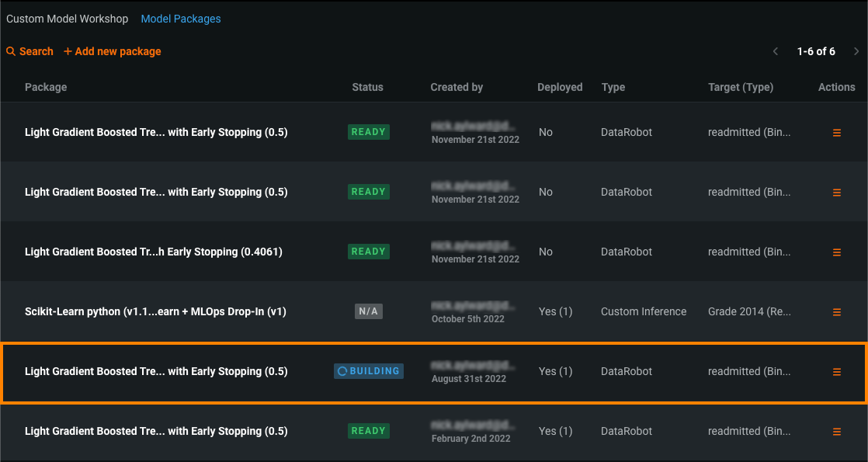Viewport: 868px width, 462px height.
Task: Sort by the Package column header
Action: pos(46,87)
